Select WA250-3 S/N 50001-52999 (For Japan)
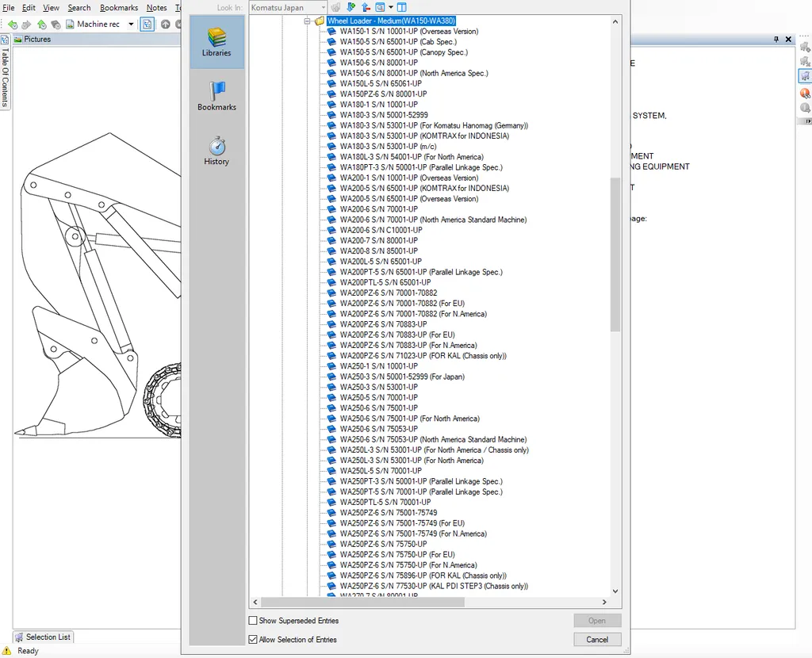The image size is (812, 658). tap(402, 377)
